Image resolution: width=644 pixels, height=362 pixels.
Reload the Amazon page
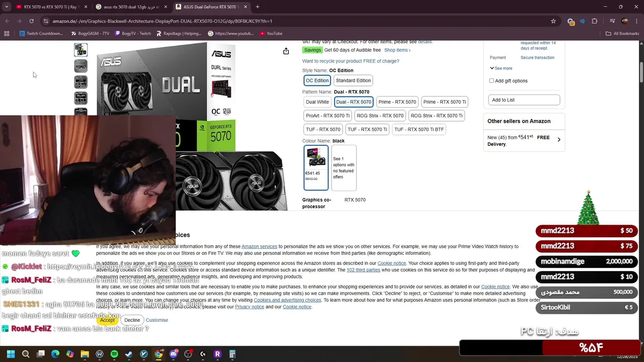31,21
